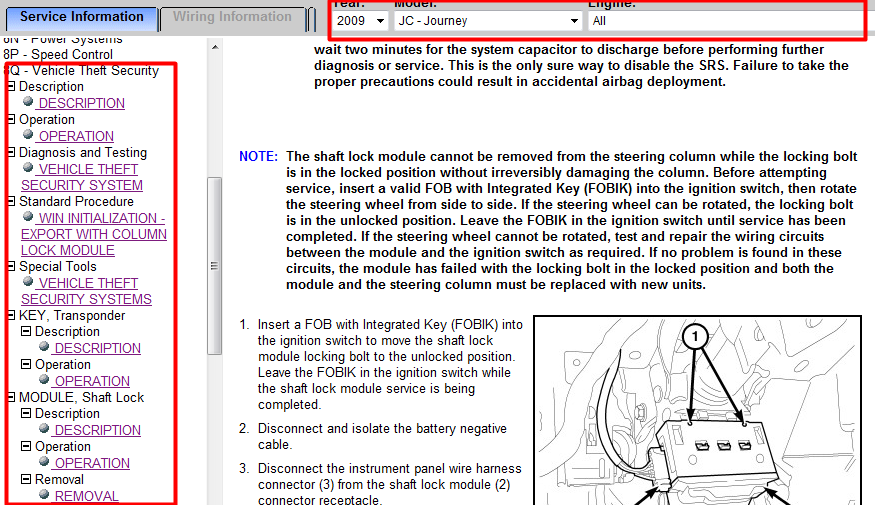Click the bullet icon beside VEHICLE THEFT SECURITY SYSTEM

click(x=28, y=167)
